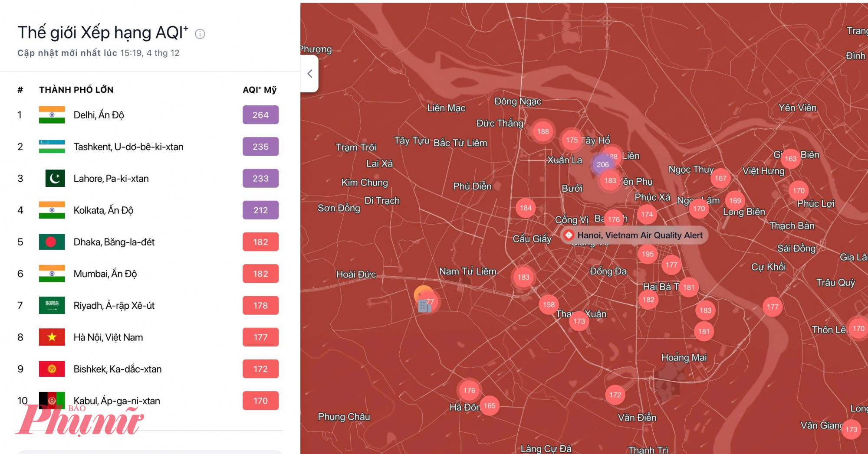This screenshot has width=868, height=454.
Task: Click the purple 264 AQI badge
Action: (260, 115)
